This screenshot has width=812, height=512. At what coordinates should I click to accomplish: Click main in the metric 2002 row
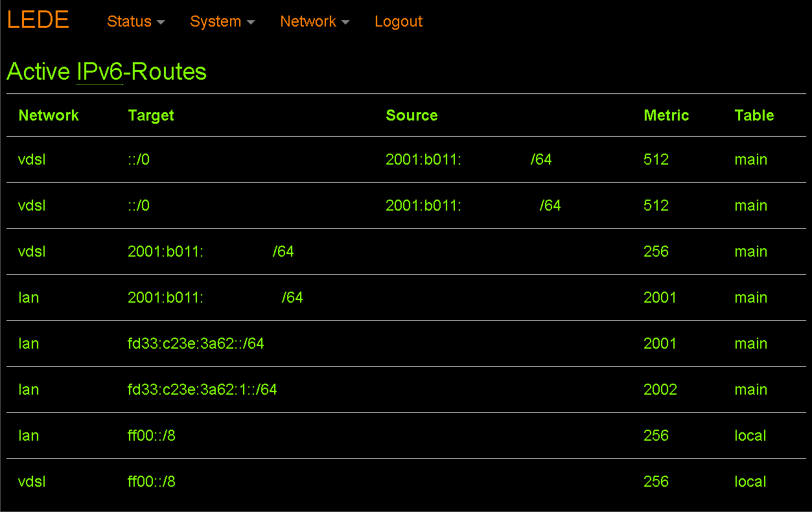point(750,390)
